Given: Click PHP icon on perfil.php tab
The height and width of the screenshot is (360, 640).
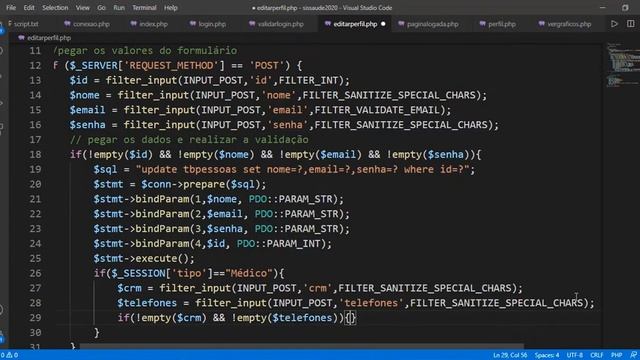Looking at the screenshot, I should [x=483, y=24].
